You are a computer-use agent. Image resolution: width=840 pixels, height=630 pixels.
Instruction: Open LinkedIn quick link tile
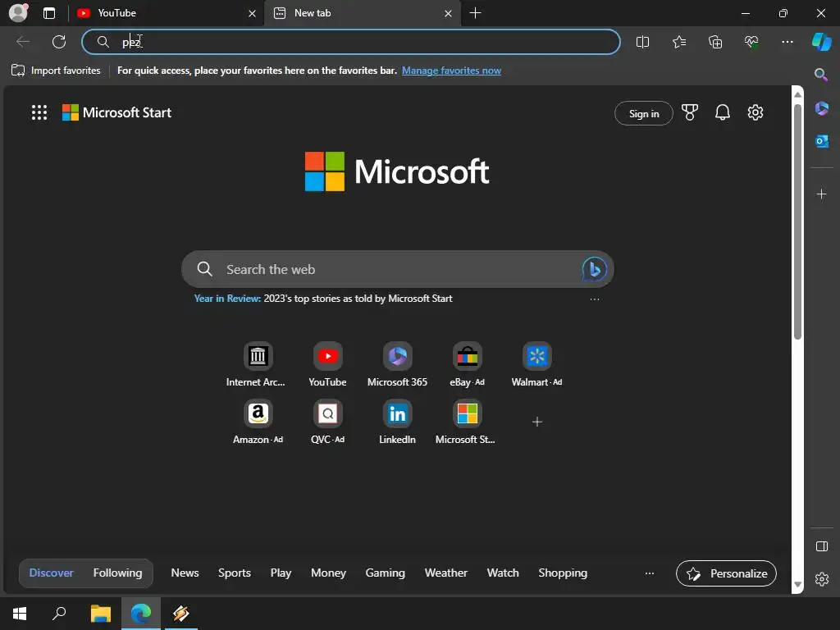[x=397, y=422]
